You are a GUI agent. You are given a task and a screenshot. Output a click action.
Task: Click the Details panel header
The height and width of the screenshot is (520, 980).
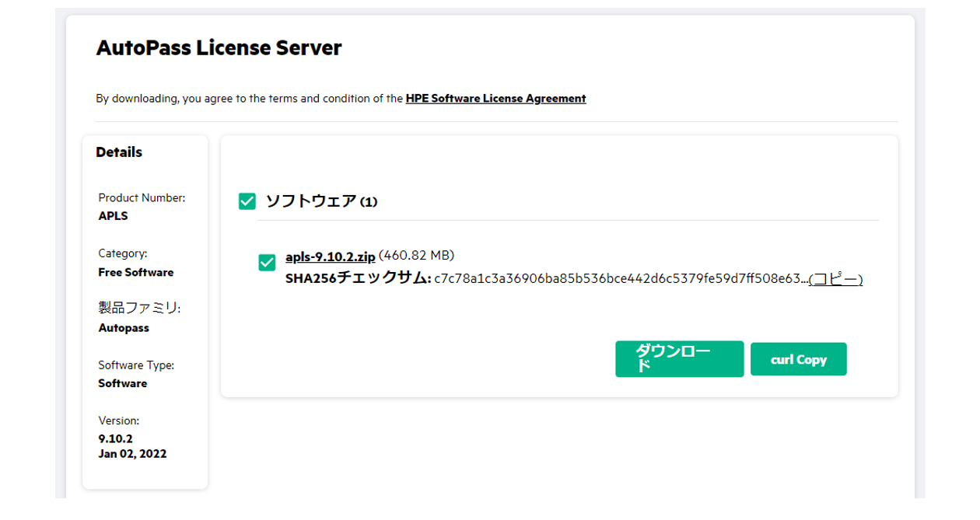coord(119,152)
